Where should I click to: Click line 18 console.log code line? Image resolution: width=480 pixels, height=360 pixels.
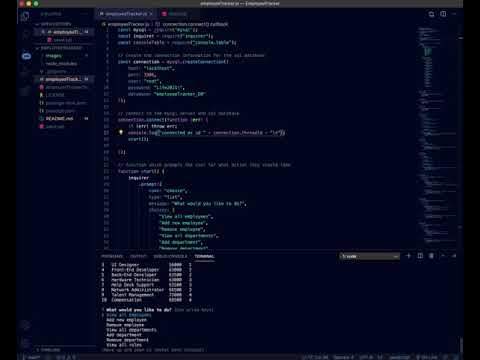pyautogui.click(x=207, y=133)
